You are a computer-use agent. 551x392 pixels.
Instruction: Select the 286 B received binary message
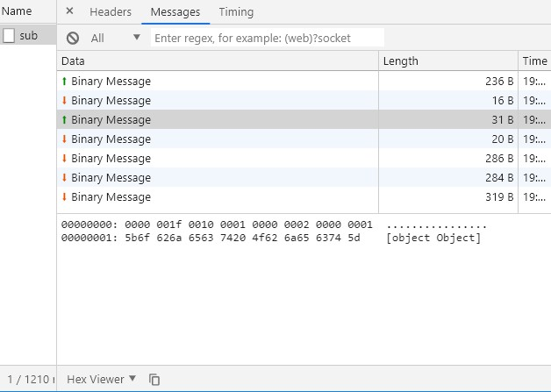(x=111, y=159)
